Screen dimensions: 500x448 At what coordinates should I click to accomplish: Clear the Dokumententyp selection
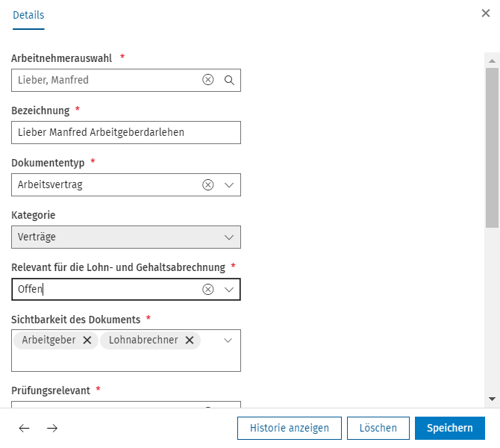208,184
